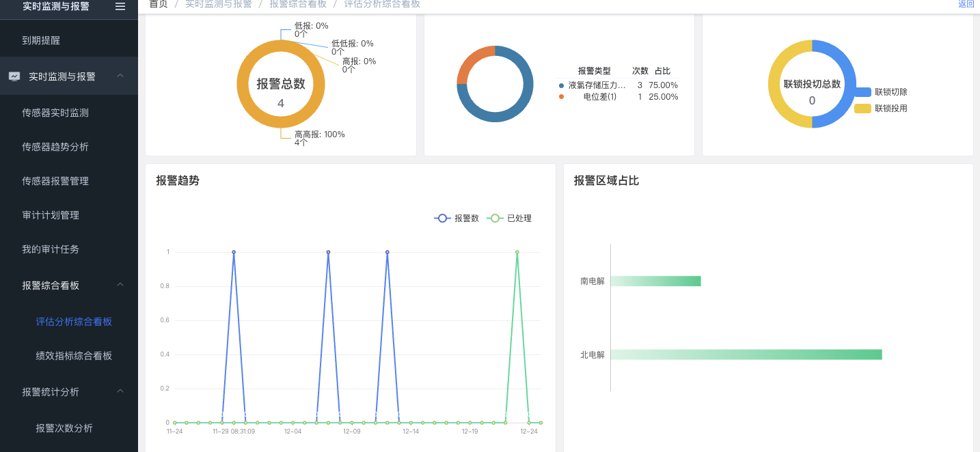Toggle the 联锁切除 legend item

click(x=882, y=92)
